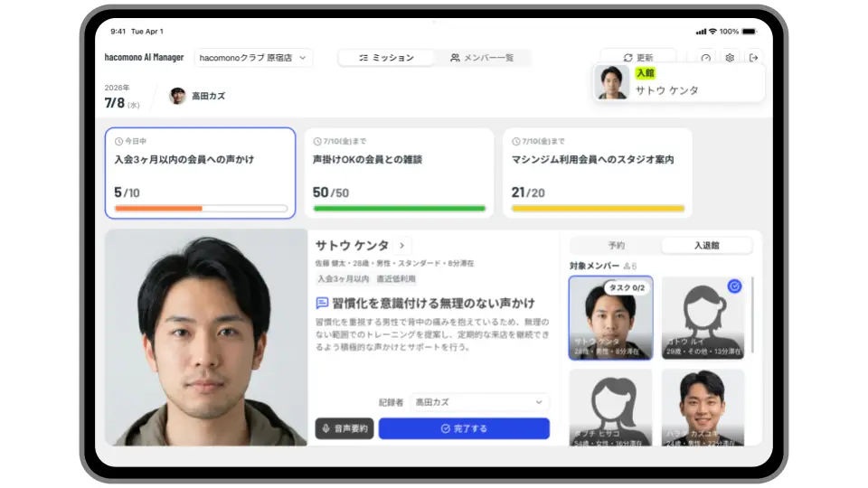Click the 入会3ヶ月以内 tag
Viewport: 868px width, 488px height.
tap(344, 279)
